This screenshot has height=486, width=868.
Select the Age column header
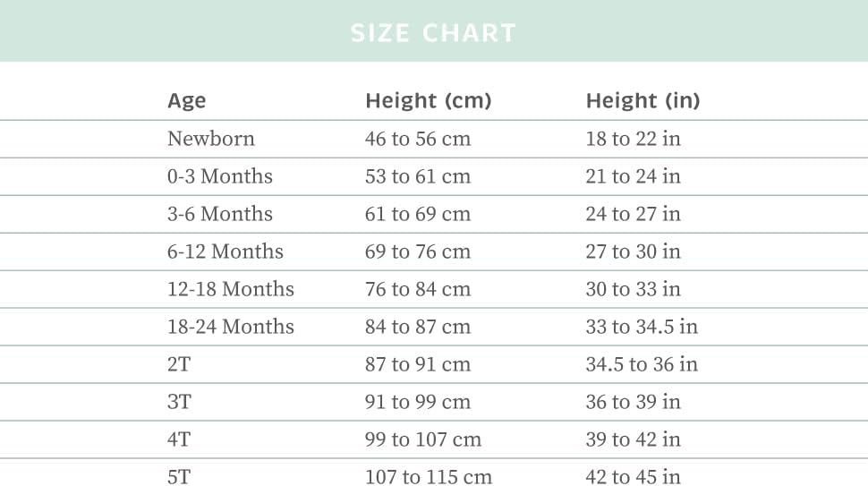186,101
